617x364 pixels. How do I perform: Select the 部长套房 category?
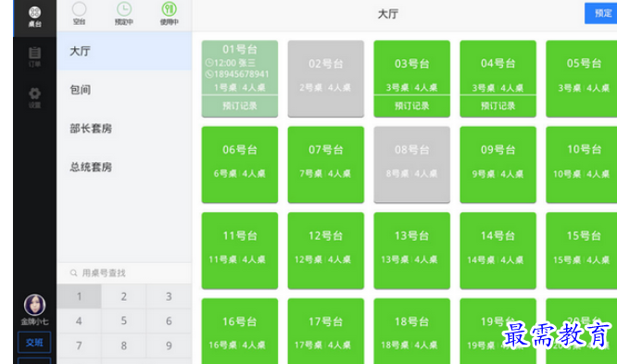(x=124, y=129)
